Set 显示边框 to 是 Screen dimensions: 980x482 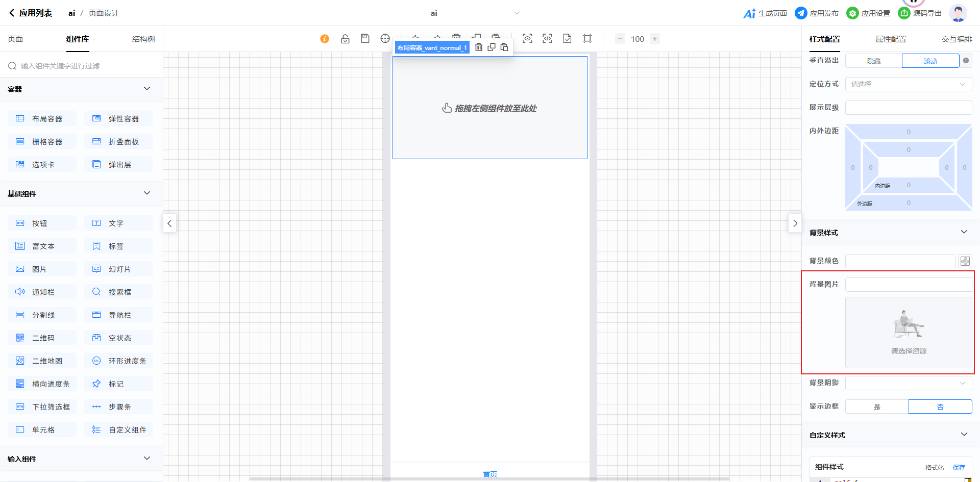[x=877, y=407]
